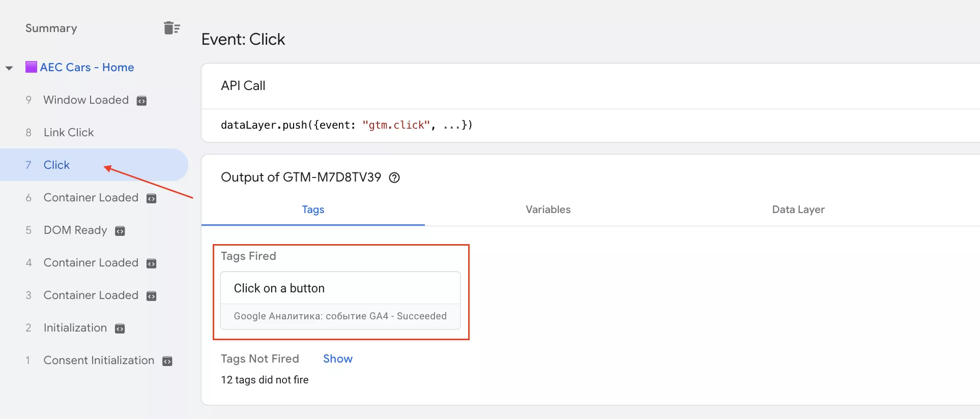The image size is (980, 419).
Task: Go to the Summary view
Action: click(51, 28)
